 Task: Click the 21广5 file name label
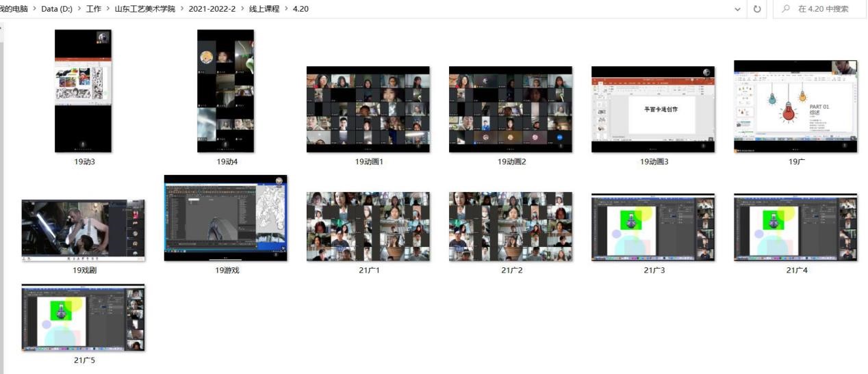tap(84, 360)
